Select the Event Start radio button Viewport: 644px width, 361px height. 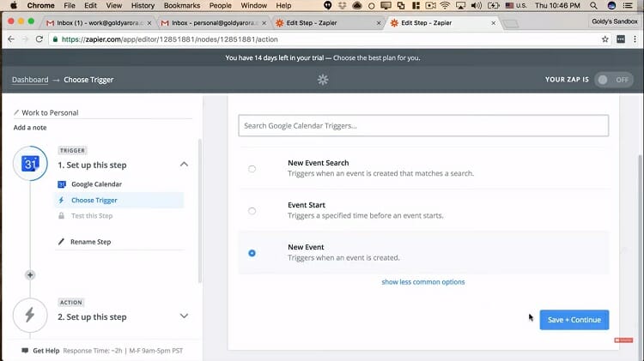click(252, 211)
